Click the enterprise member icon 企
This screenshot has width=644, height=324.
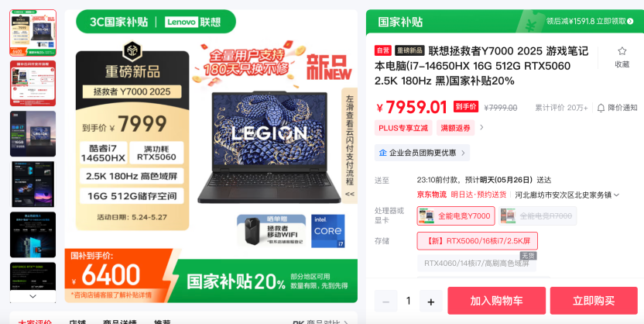click(x=382, y=153)
